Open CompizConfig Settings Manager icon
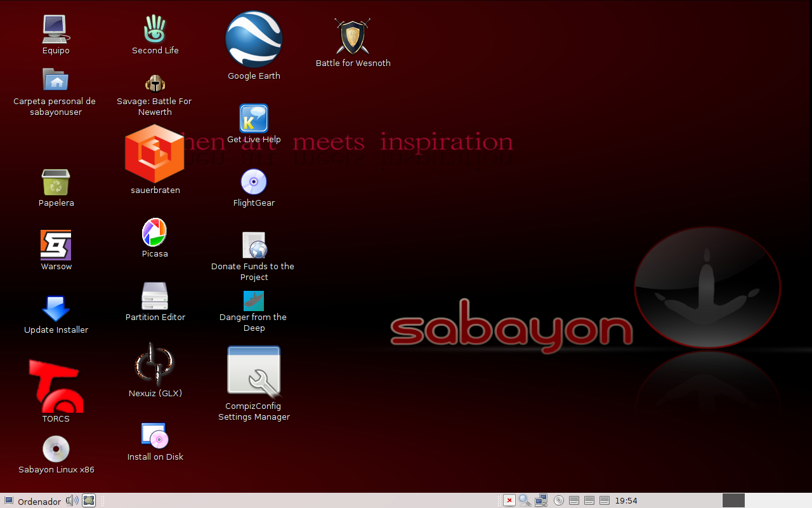The image size is (812, 508). 254,371
